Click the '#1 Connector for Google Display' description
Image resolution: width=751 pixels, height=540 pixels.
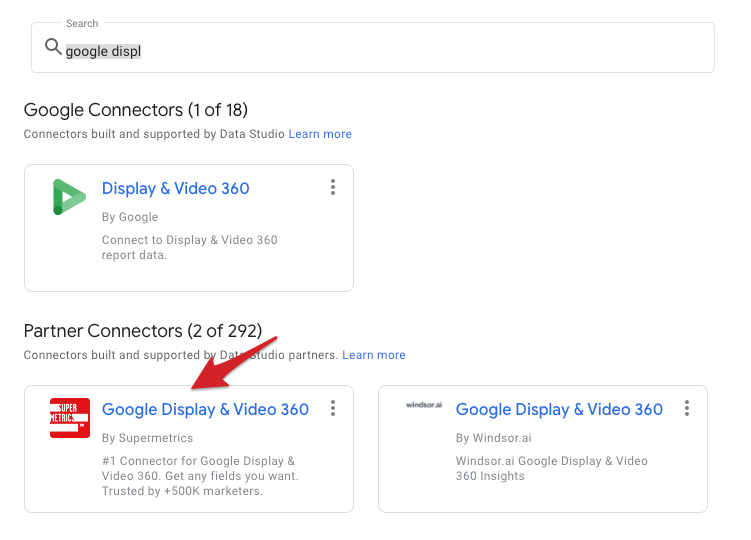(x=200, y=476)
